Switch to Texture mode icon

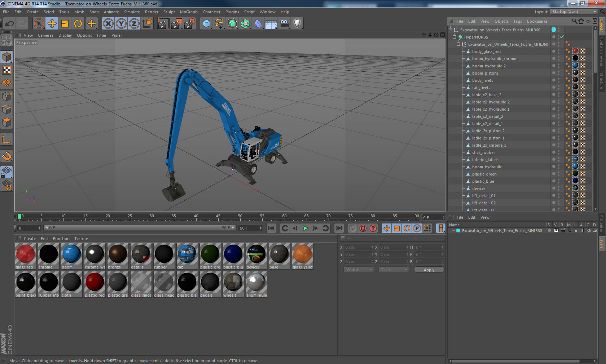tap(6, 70)
